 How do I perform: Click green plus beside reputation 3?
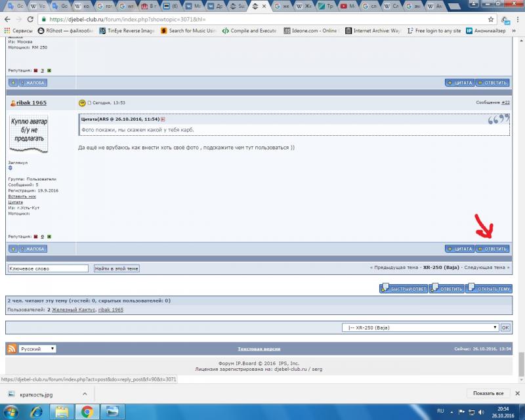click(x=49, y=70)
